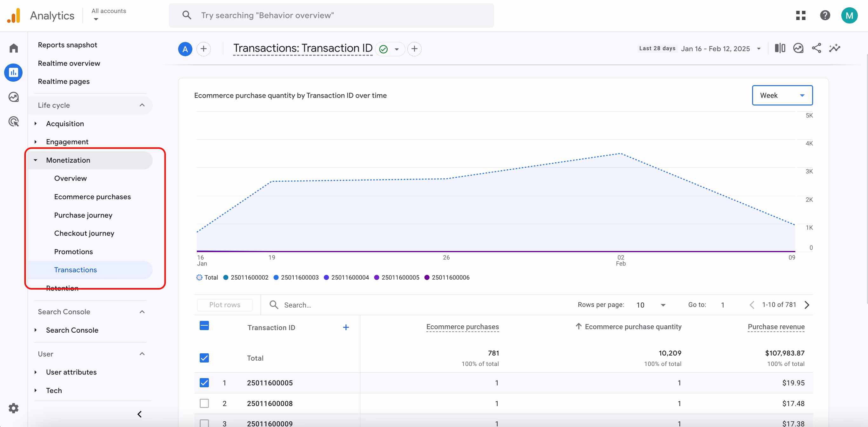Click the Share this report icon
The image size is (868, 427).
817,48
